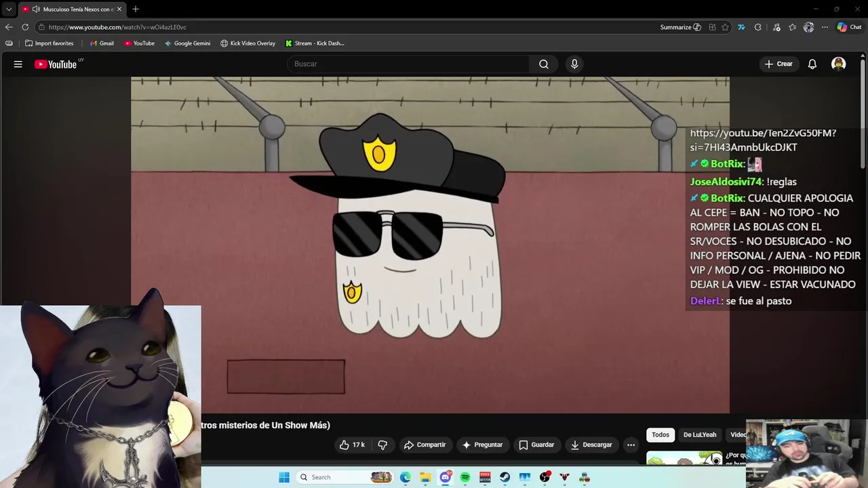The height and width of the screenshot is (488, 868).
Task: Save video with the Guardar button
Action: point(536,445)
